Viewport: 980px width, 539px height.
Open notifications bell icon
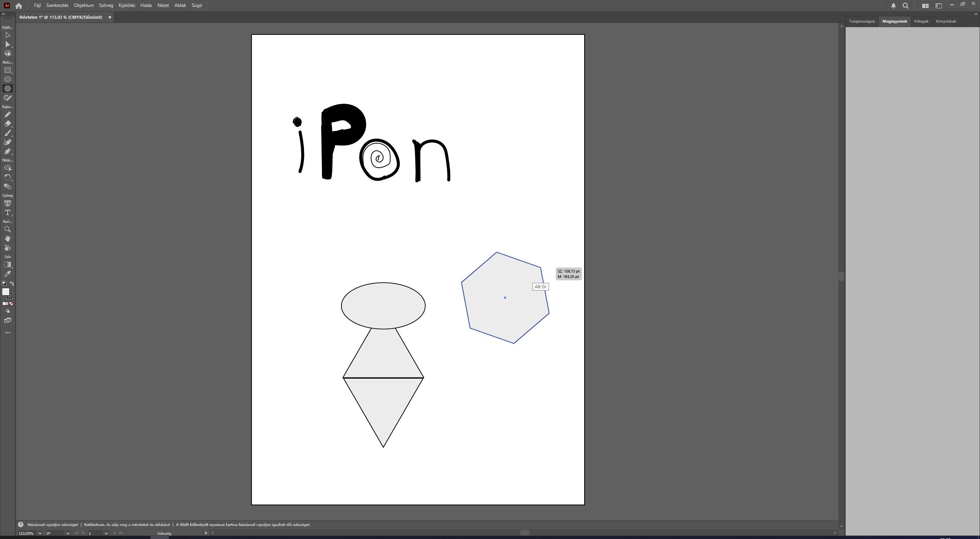pos(893,6)
